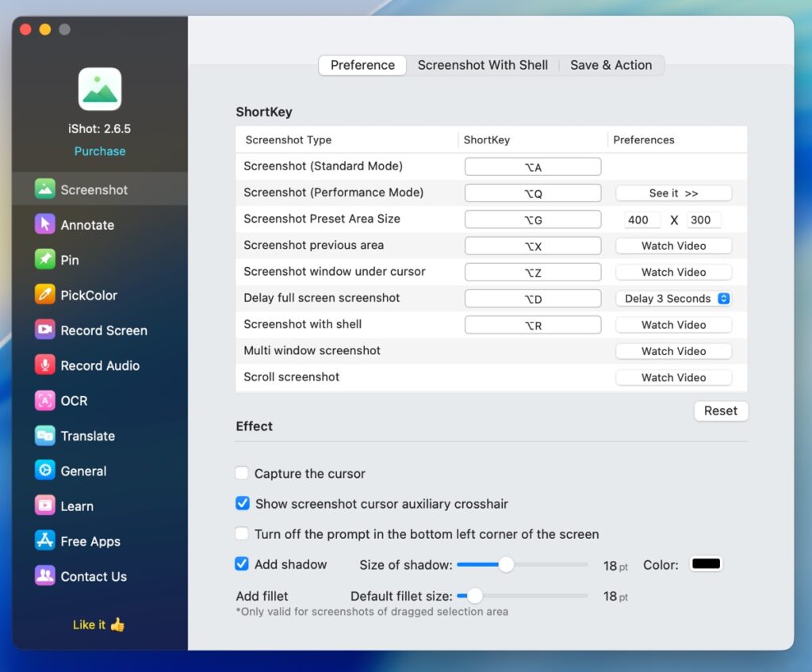The image size is (812, 672).
Task: Open the Delay 3 Seconds dropdown
Action: [673, 299]
